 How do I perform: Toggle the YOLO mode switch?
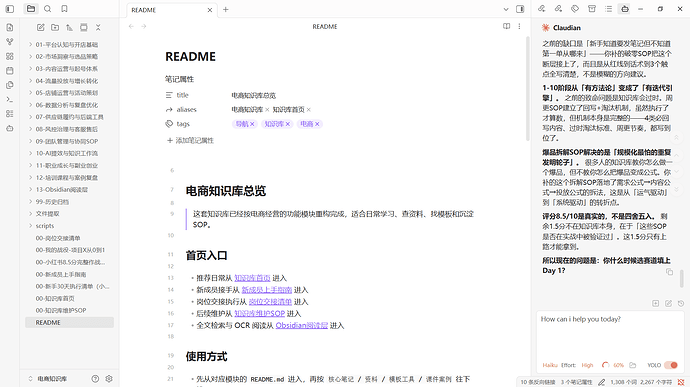click(671, 365)
